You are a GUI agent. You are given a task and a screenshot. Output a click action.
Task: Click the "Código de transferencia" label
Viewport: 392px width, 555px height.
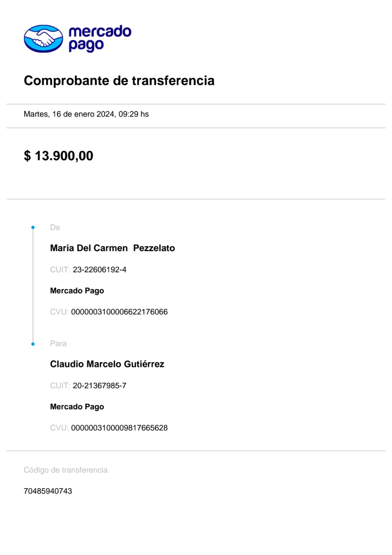pos(66,470)
